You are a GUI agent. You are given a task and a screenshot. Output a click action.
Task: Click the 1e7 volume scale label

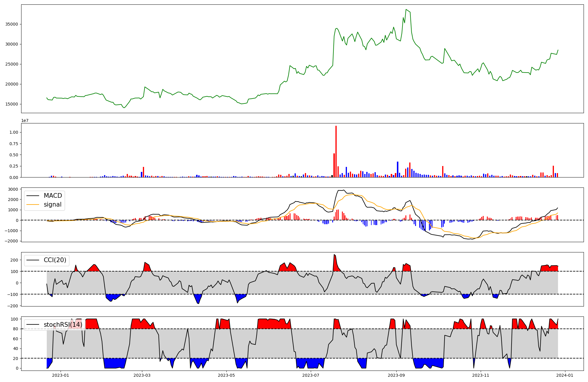pyautogui.click(x=25, y=120)
